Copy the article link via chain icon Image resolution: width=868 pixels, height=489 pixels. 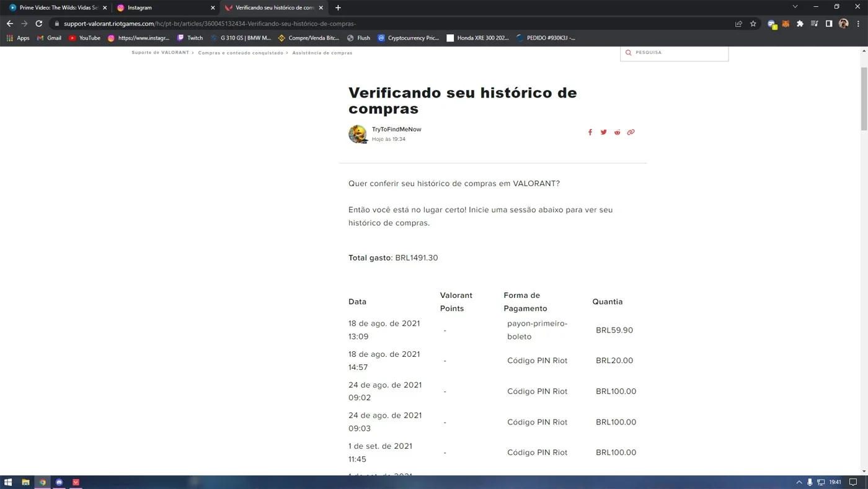(631, 132)
